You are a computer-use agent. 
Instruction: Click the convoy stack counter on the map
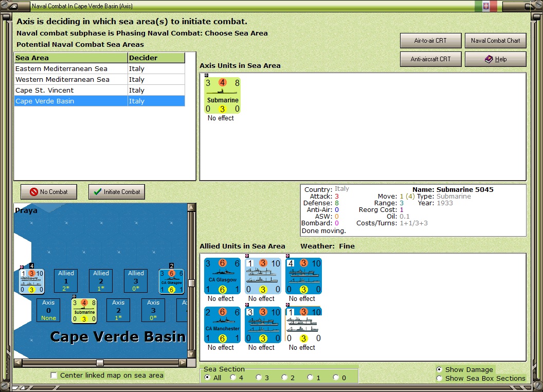point(31,281)
